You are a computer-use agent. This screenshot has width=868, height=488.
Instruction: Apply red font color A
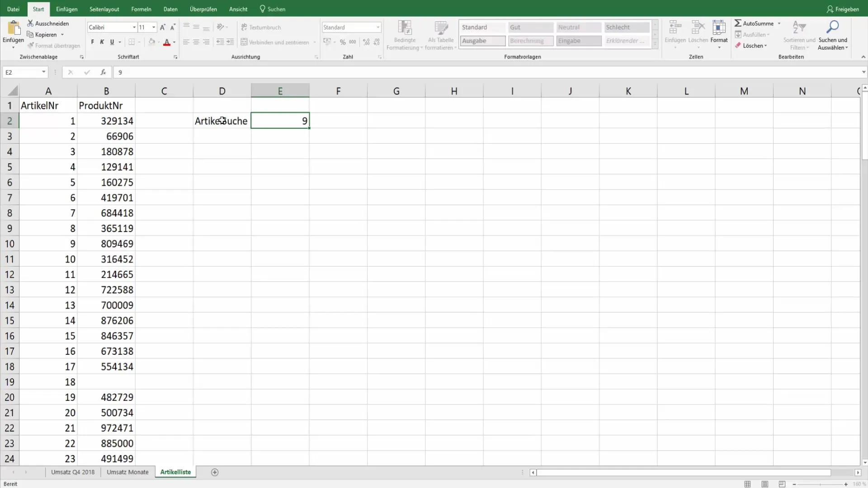[167, 42]
